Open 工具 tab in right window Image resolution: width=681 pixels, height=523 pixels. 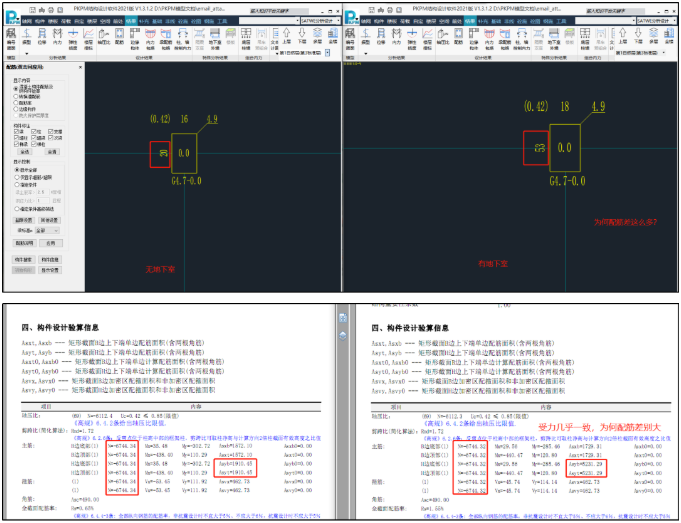pyautogui.click(x=561, y=21)
